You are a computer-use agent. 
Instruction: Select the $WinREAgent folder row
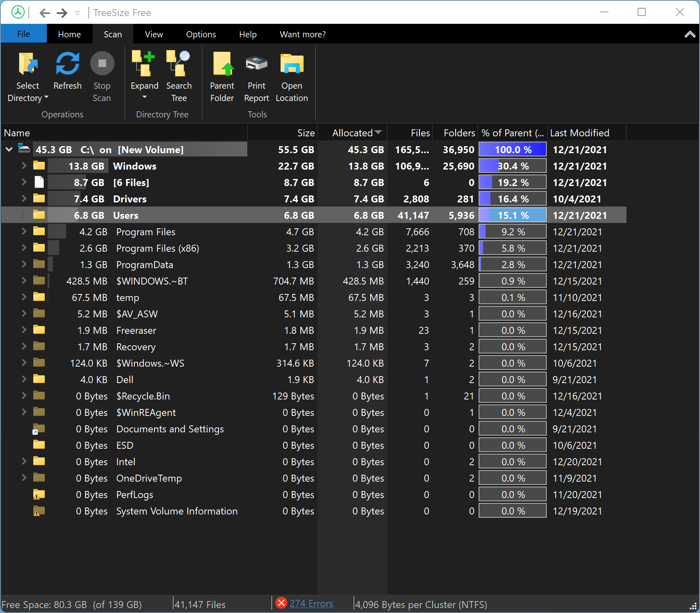tap(314, 412)
